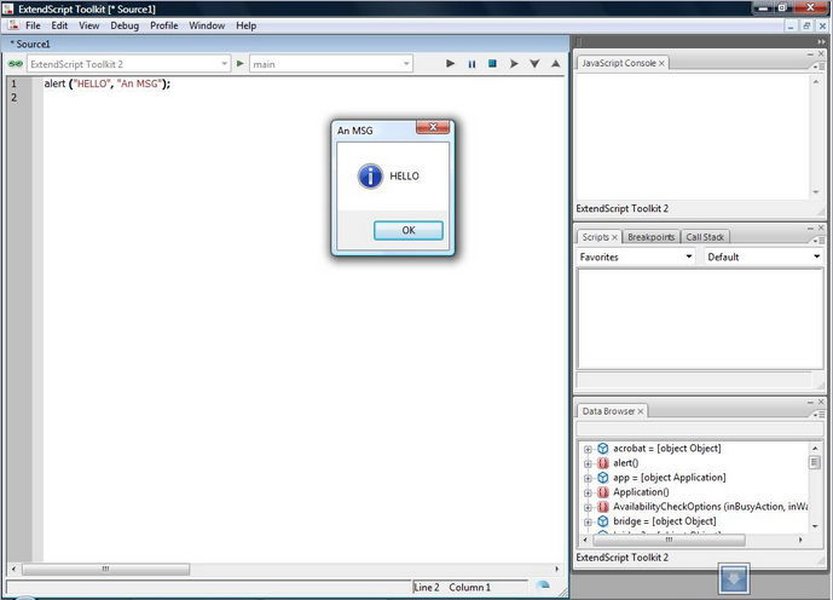Screen dimensions: 833x600
Task: Click the AvailabilityCheckOptions red function icon
Action: [602, 507]
